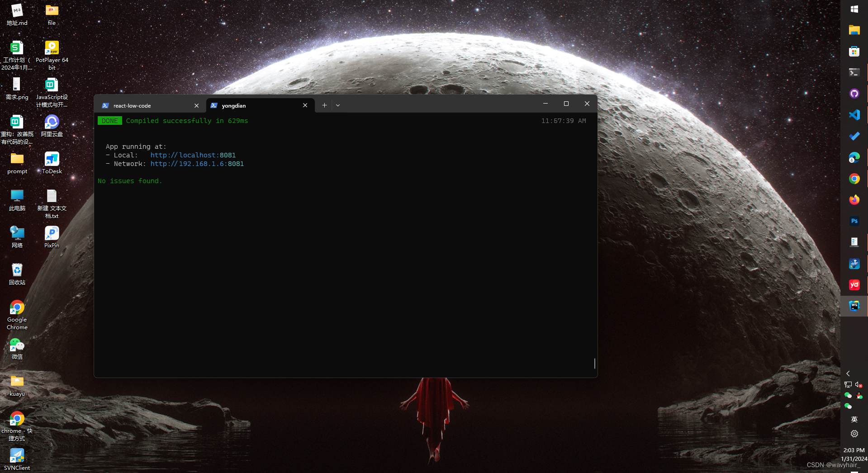Click the green DONE badge in terminal
The width and height of the screenshot is (868, 473).
pyautogui.click(x=110, y=121)
